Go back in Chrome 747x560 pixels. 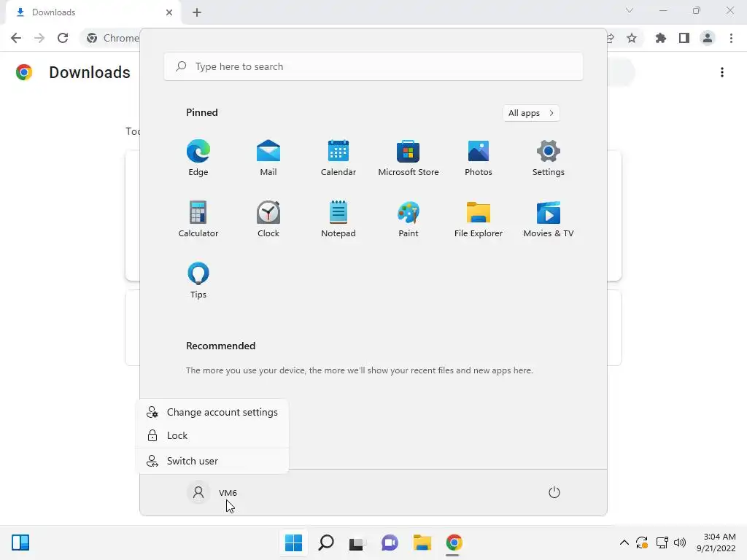coord(16,38)
